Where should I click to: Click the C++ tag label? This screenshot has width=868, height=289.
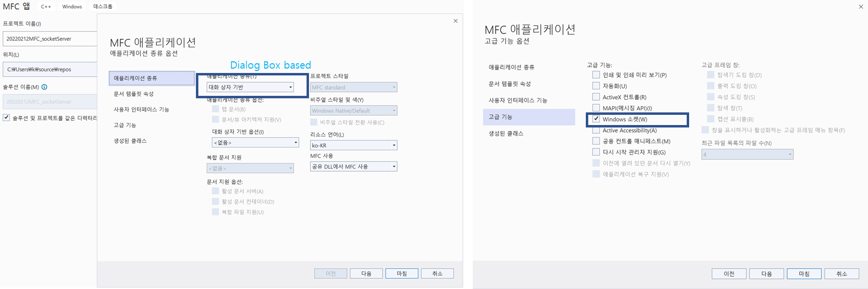[x=46, y=7]
